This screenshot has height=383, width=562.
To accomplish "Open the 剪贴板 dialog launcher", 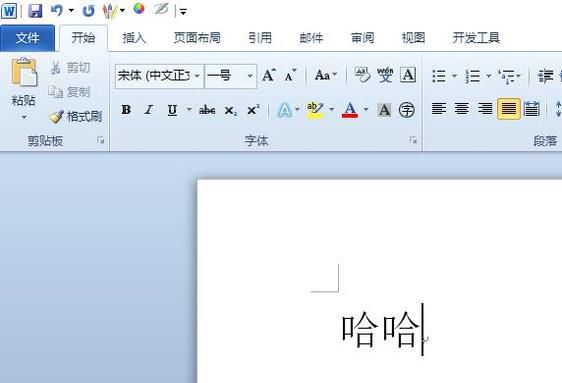I will pos(101,140).
